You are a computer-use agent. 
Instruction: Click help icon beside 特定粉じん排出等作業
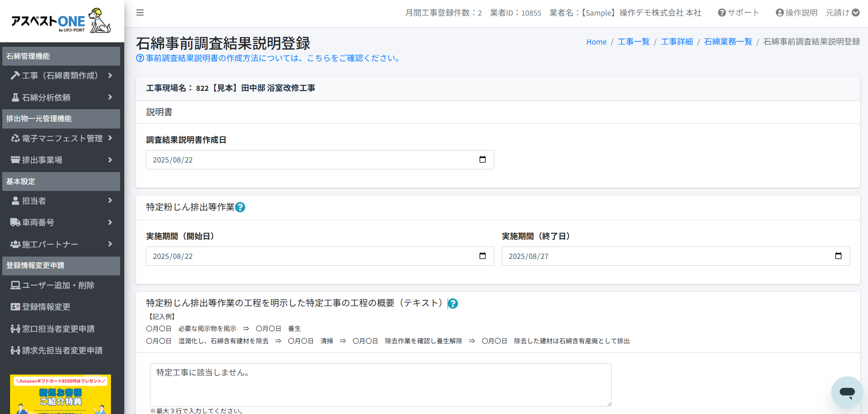coord(240,207)
